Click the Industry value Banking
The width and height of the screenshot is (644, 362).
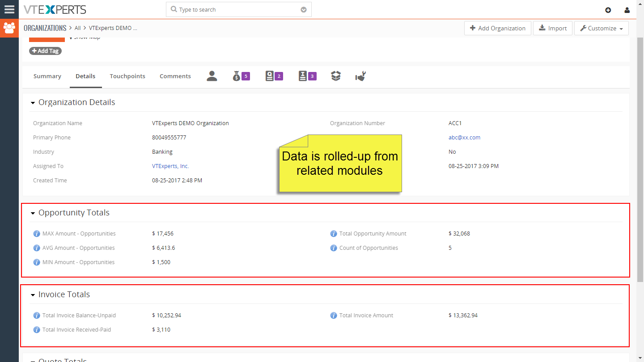162,152
